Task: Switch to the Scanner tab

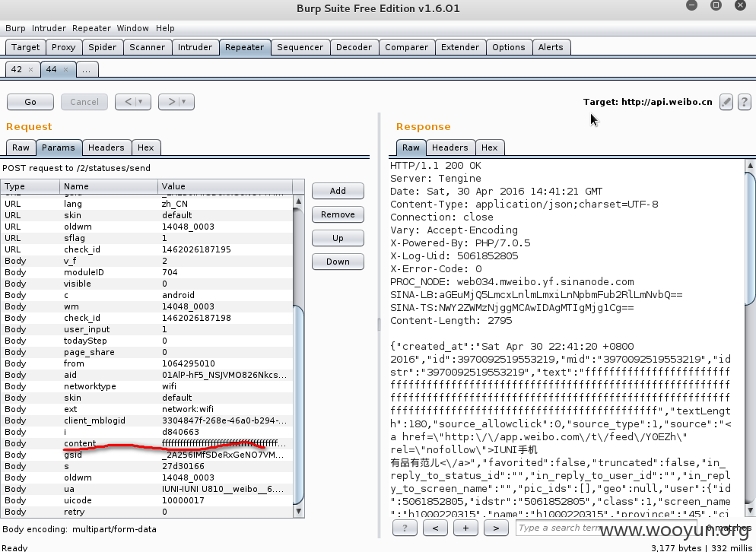Action: [147, 47]
